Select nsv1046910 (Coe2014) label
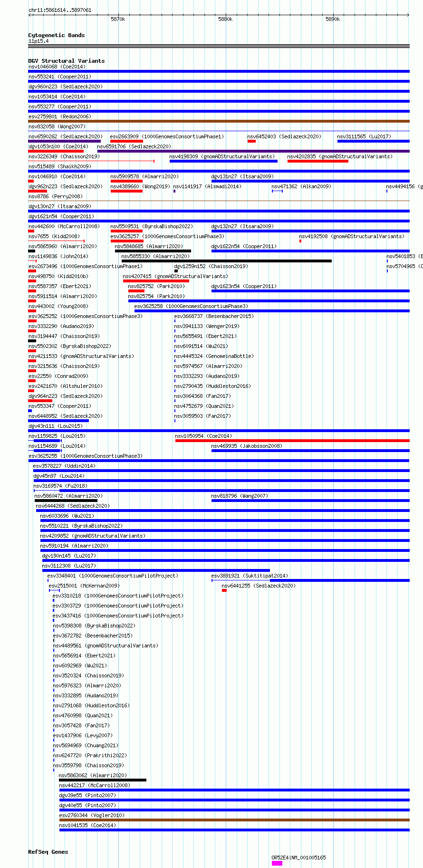Viewport: 423px width, 868px height. 57,176
